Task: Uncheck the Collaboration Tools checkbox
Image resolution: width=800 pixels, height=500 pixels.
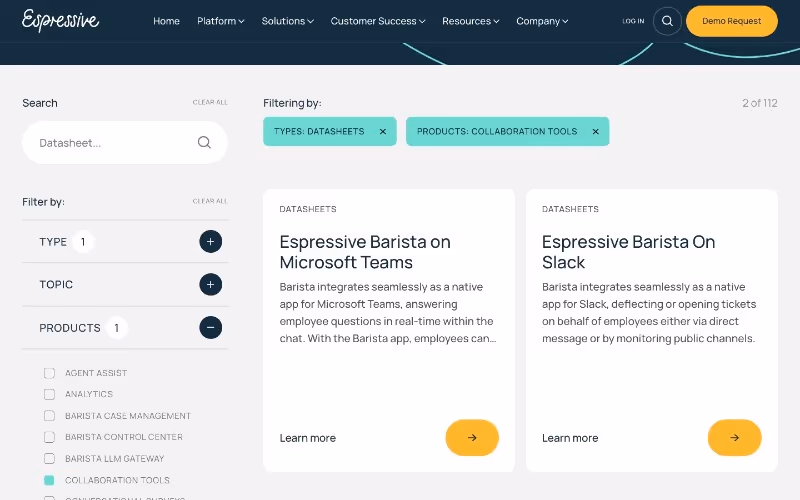Action: click(49, 480)
